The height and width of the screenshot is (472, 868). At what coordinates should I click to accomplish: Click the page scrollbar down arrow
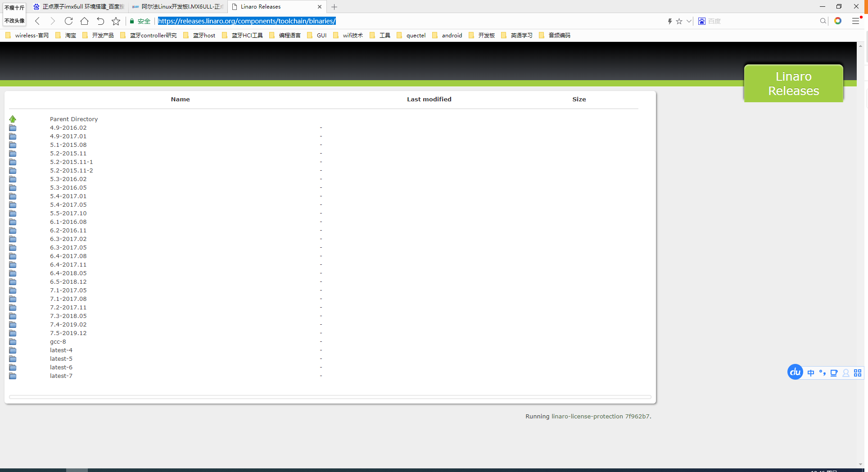860,464
